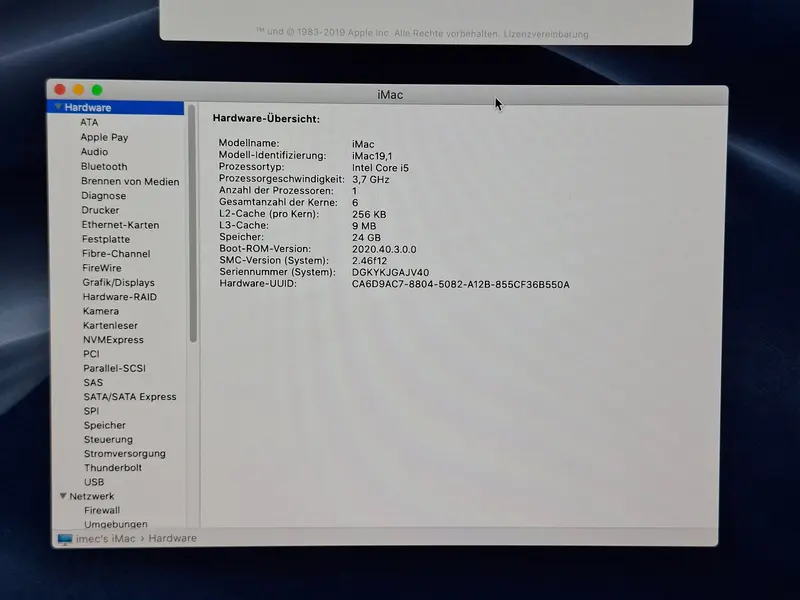The image size is (800, 600).
Task: Click the Intel Core i5 value
Action: [380, 168]
